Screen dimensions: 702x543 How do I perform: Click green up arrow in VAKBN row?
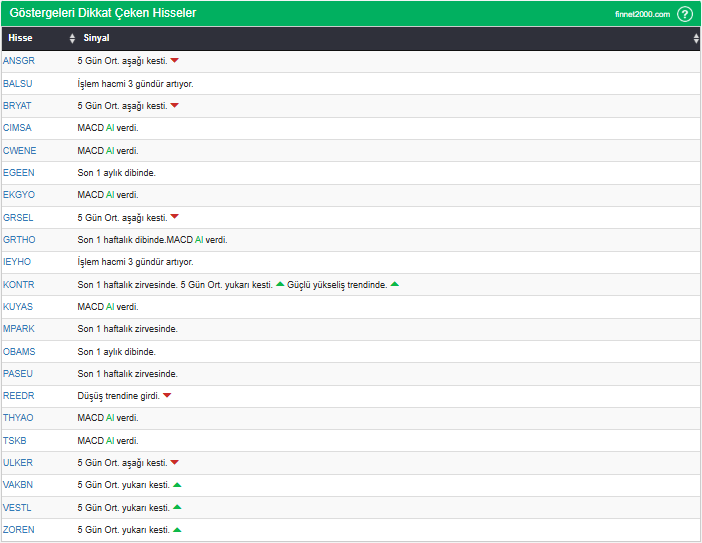click(x=177, y=485)
